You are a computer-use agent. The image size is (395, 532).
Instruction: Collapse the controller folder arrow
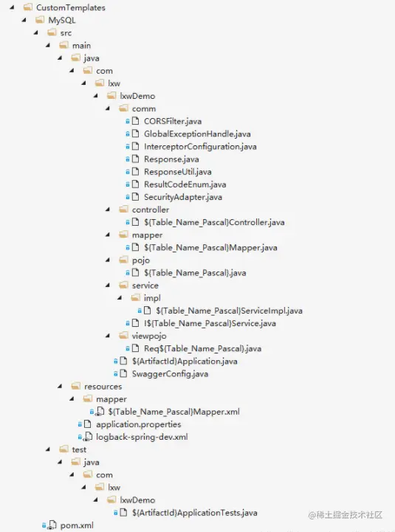[108, 210]
